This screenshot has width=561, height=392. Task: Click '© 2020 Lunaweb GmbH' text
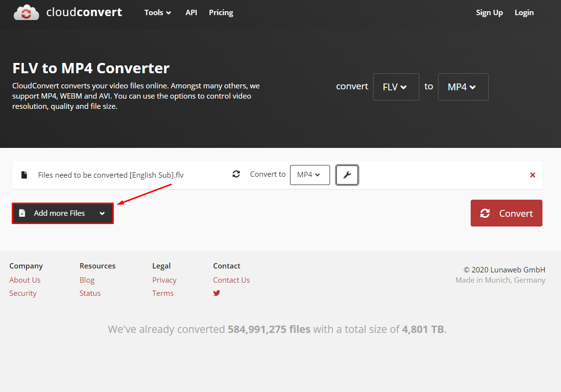click(504, 269)
